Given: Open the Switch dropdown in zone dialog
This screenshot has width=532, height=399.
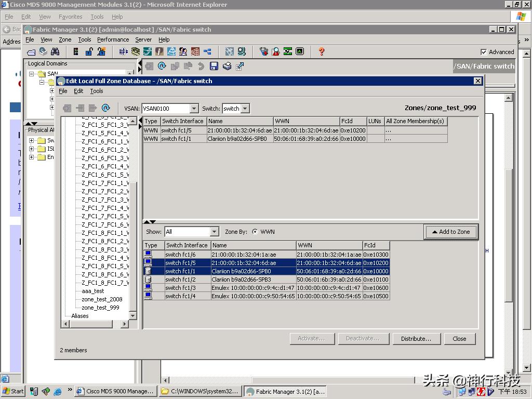Looking at the screenshot, I should pos(245,109).
